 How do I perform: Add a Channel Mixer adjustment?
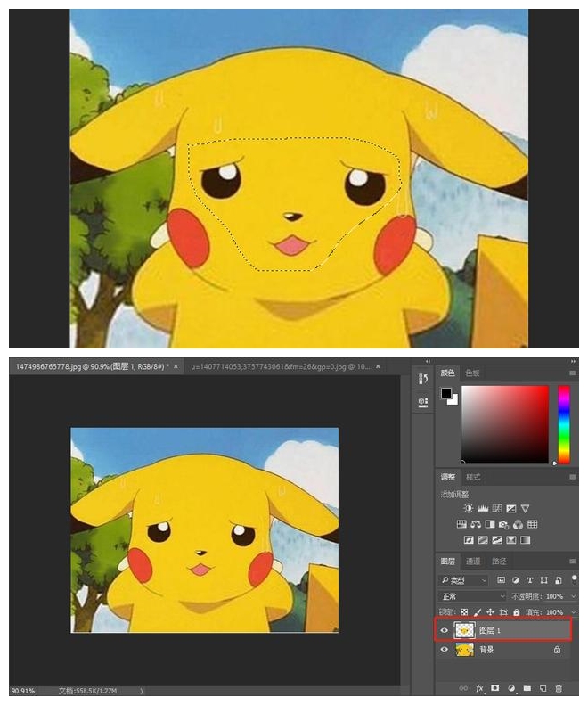pyautogui.click(x=518, y=524)
